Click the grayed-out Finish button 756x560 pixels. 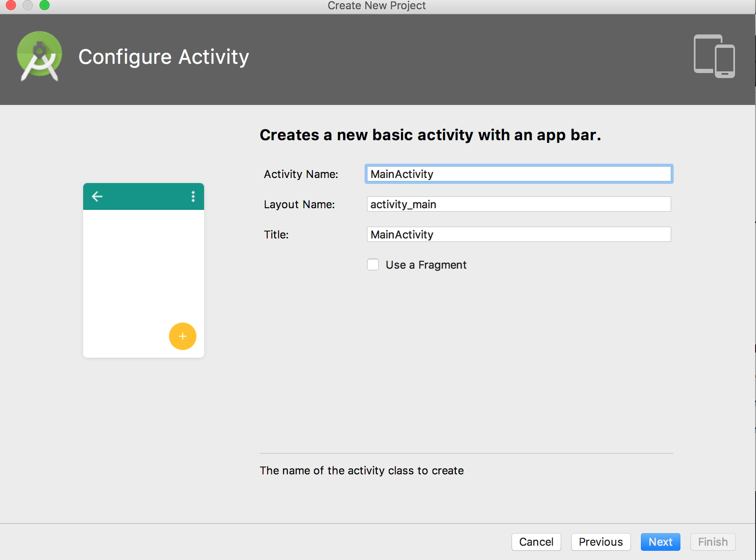[713, 542]
